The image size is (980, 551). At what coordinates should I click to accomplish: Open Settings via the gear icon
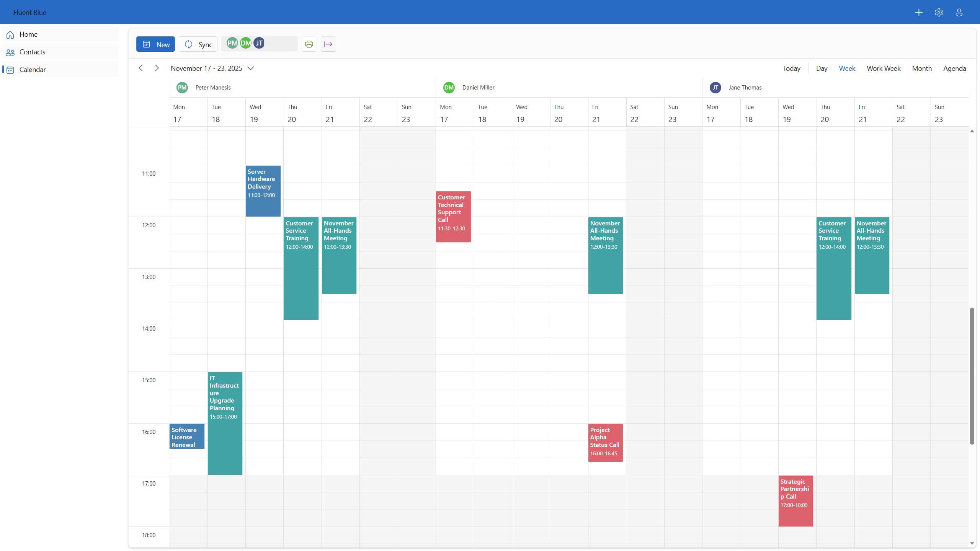coord(938,12)
